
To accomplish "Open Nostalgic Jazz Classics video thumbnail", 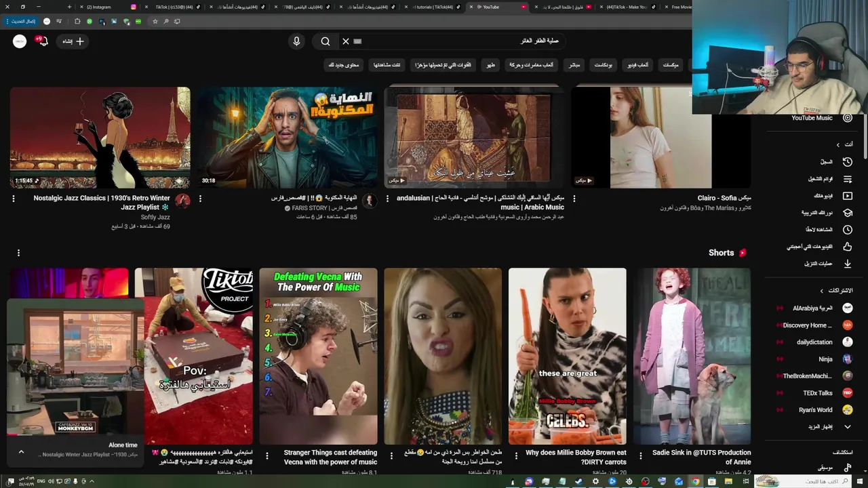I will click(x=100, y=138).
